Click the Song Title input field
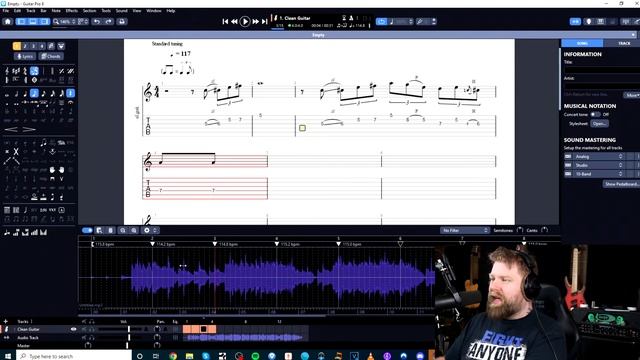Screen dimensions: 640x360 click(602, 70)
